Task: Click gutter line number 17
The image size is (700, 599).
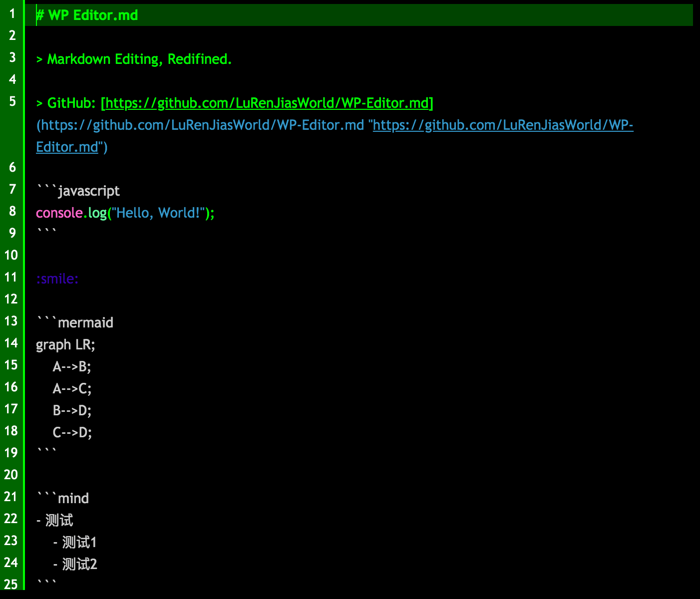Action: pos(11,408)
